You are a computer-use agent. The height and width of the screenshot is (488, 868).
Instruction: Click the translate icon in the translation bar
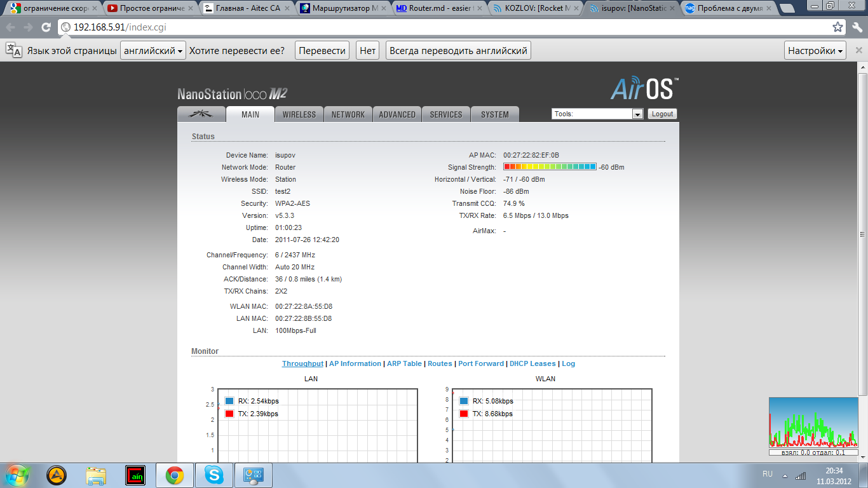click(x=14, y=51)
